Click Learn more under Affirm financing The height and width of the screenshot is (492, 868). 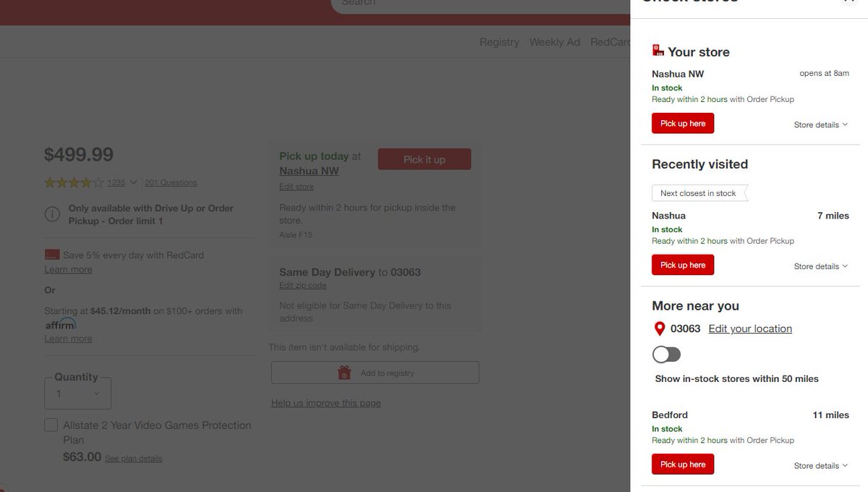click(68, 339)
